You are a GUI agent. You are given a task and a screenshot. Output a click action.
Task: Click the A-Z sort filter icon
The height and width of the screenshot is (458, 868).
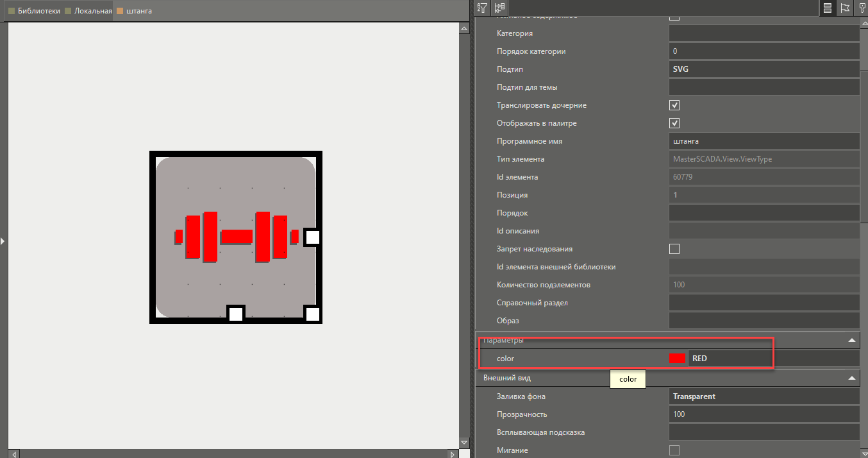coord(481,8)
